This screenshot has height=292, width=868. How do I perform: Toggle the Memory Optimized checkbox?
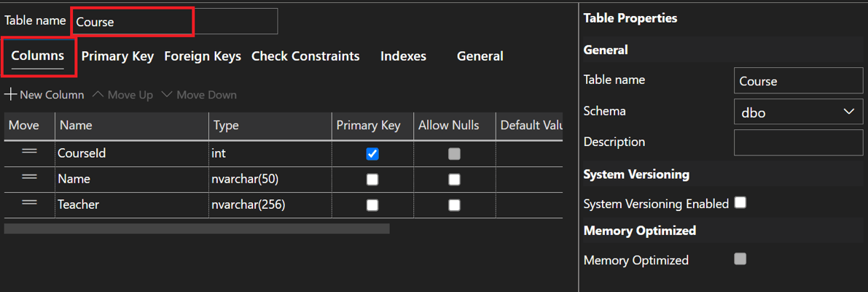pos(740,259)
